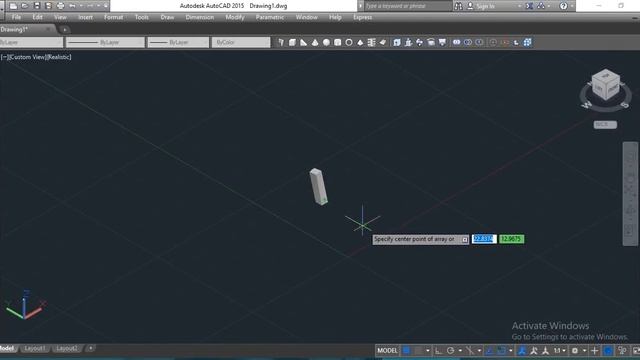The width and height of the screenshot is (640, 360).
Task: Toggle annotation visibility icon
Action: point(533,351)
